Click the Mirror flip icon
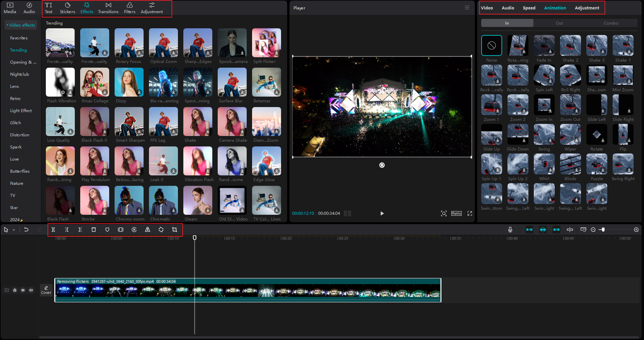Viewport: 644px width, 340px height. pyautogui.click(x=147, y=229)
